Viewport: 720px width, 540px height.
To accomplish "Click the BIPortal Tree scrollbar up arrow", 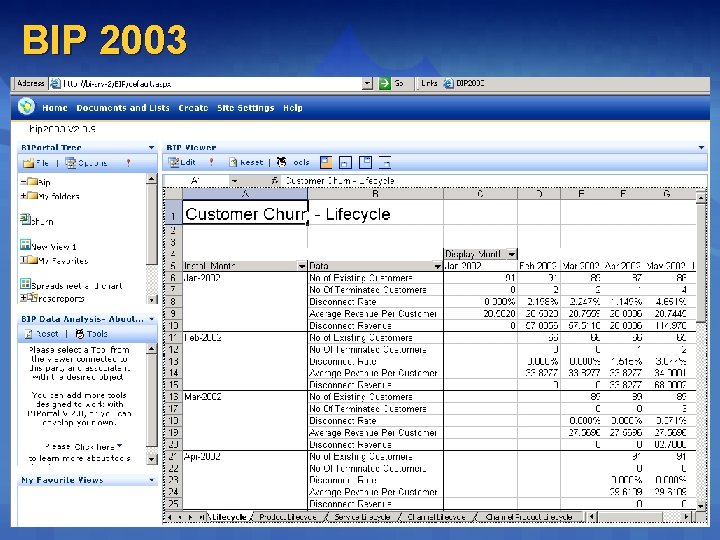I will tap(152, 179).
